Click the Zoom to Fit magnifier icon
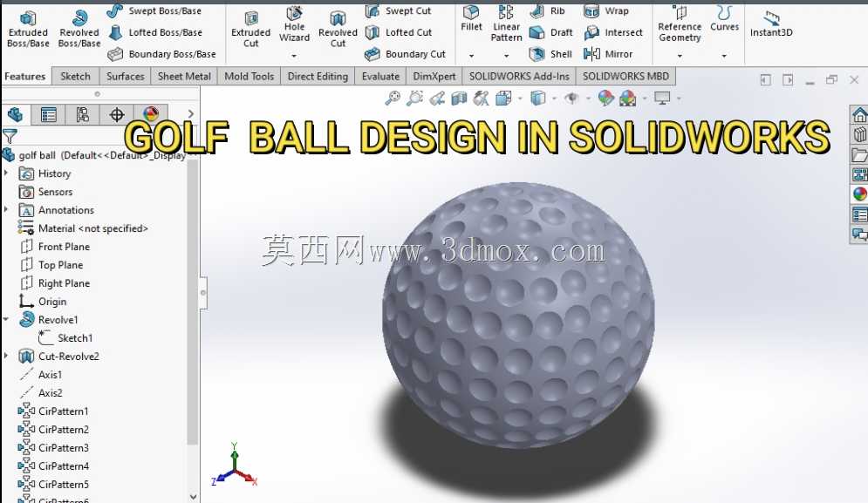 point(393,99)
